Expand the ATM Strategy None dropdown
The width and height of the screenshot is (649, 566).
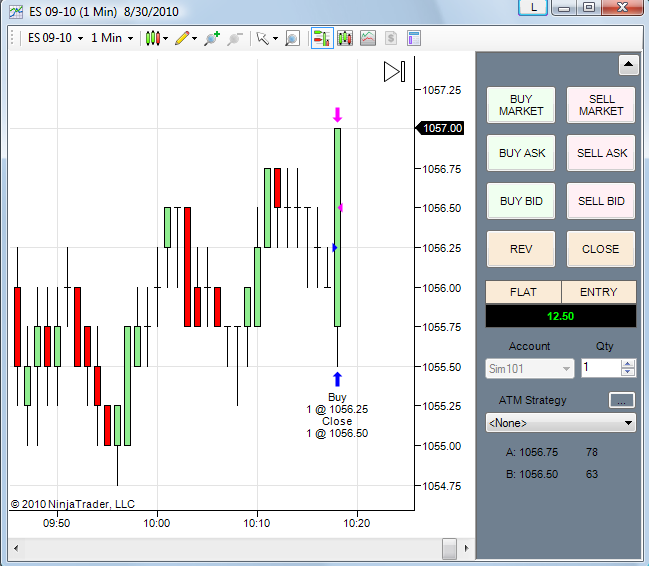tap(560, 423)
